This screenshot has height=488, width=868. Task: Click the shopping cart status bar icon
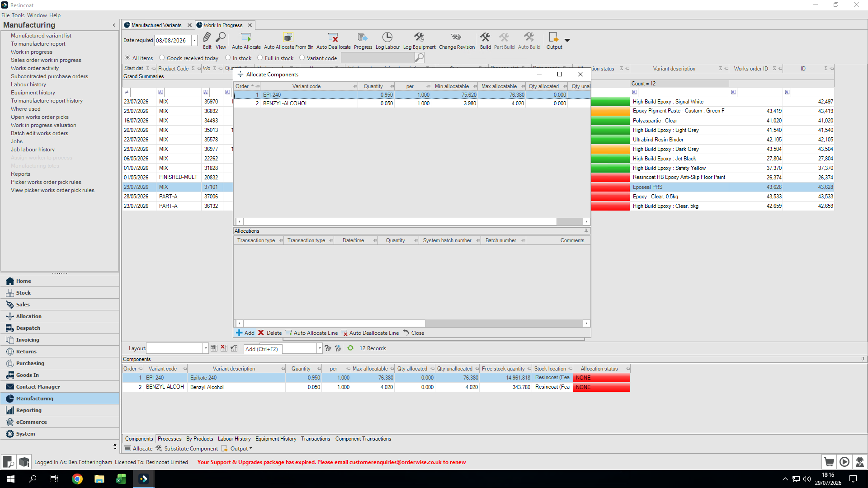(x=829, y=462)
